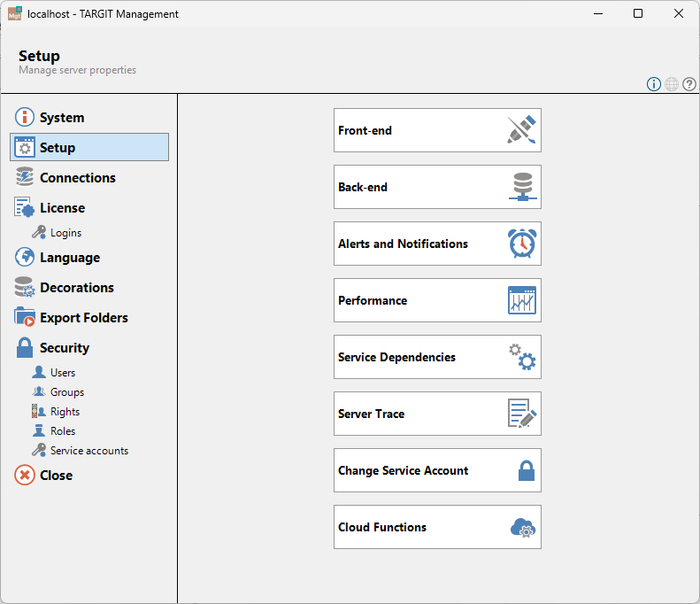This screenshot has width=700, height=604.
Task: Open Roles under Security
Action: 63,431
